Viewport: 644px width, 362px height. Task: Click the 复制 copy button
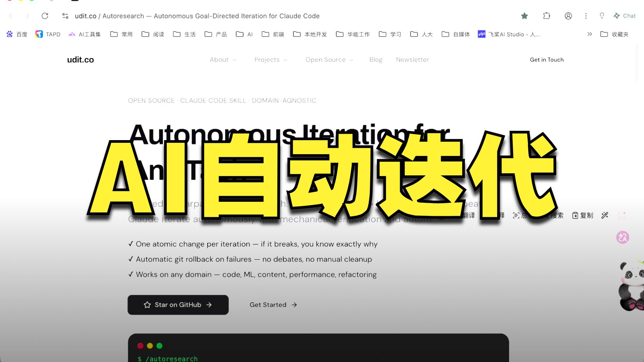pyautogui.click(x=583, y=216)
